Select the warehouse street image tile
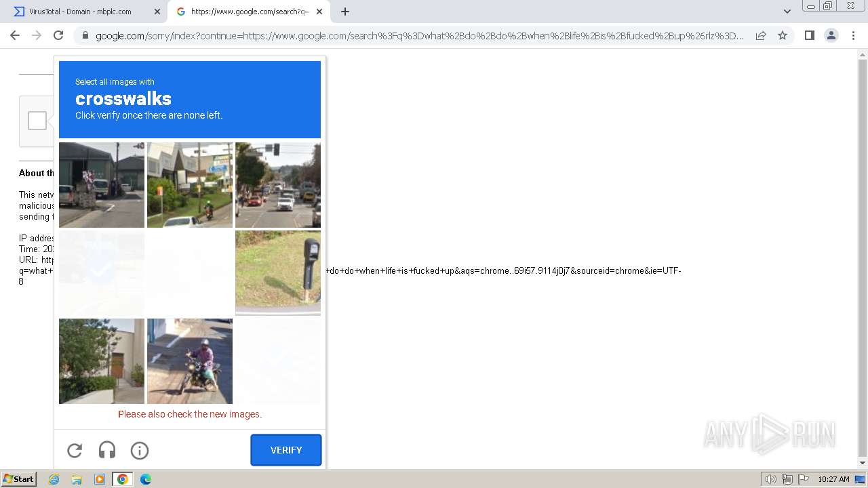 102,185
